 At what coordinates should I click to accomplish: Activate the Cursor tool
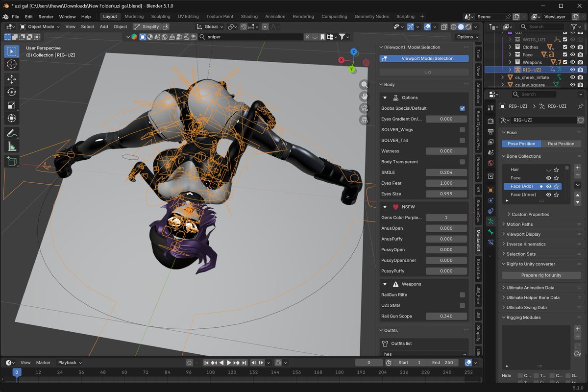tap(12, 64)
